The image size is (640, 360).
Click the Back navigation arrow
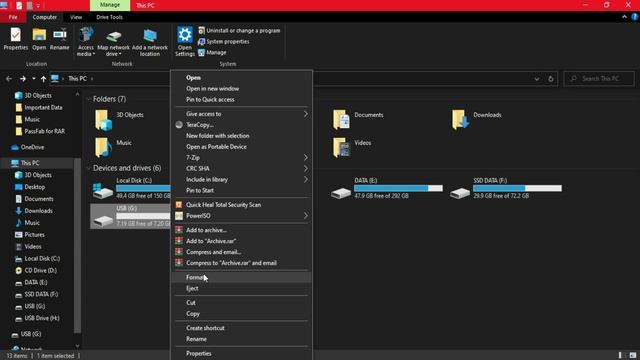click(x=9, y=79)
